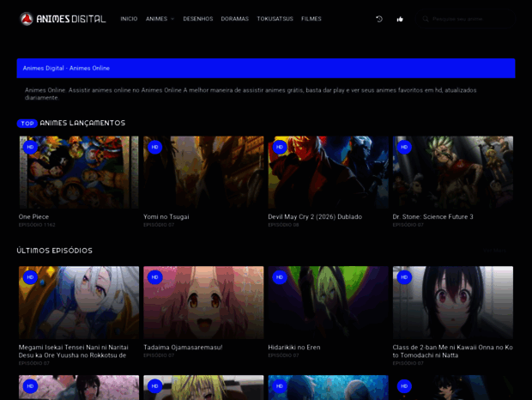Viewport: 532px width, 400px height.
Task: Click Dr. Stone: Science Future 3 title
Action: coord(433,217)
